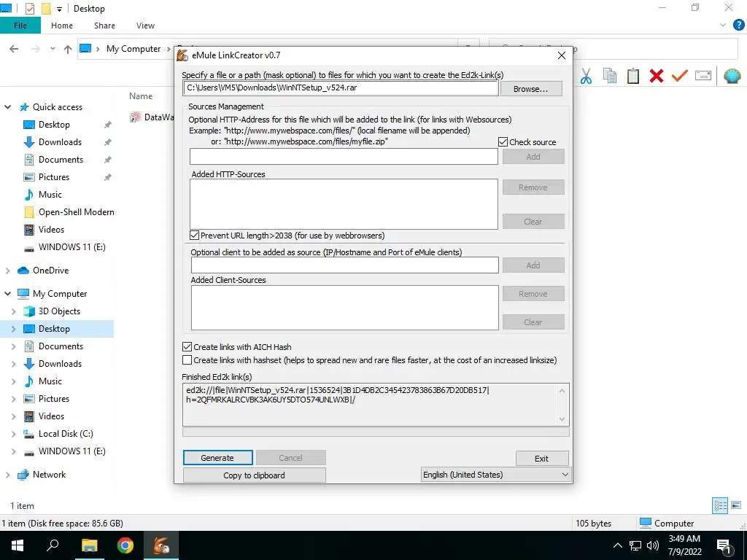Click Copy to clipboard button

tap(255, 475)
